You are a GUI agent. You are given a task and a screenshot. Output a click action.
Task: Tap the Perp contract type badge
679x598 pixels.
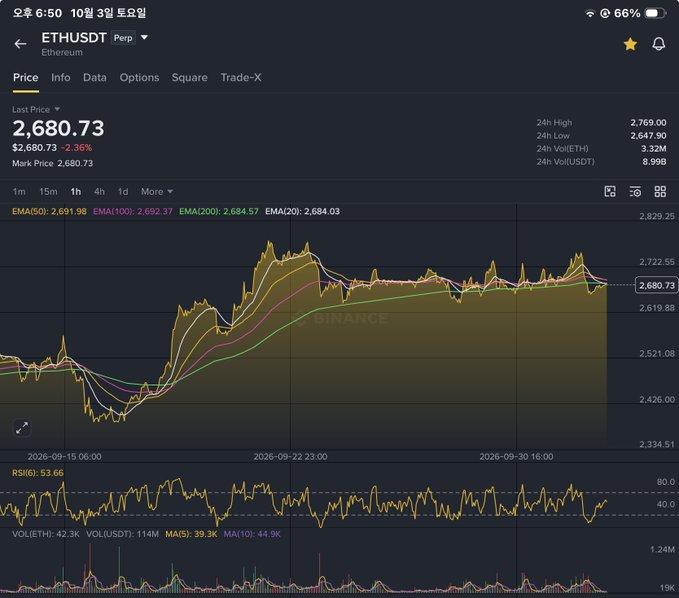123,38
